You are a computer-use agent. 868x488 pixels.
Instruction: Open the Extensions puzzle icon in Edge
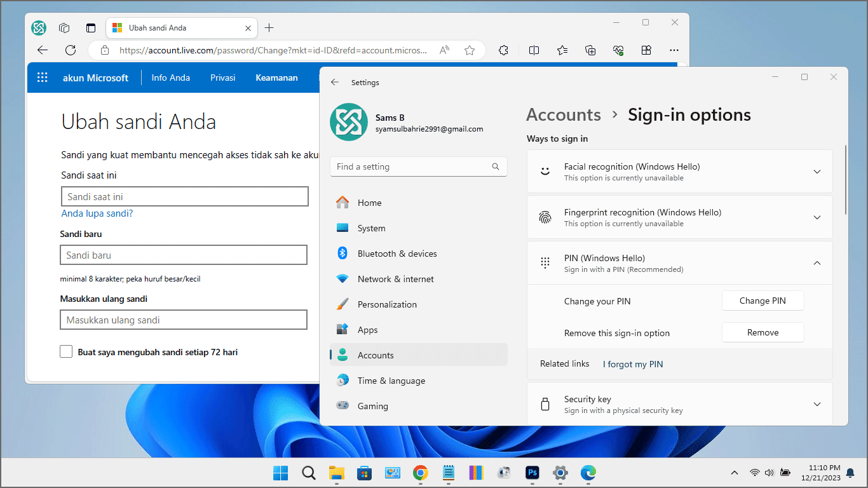tap(503, 50)
